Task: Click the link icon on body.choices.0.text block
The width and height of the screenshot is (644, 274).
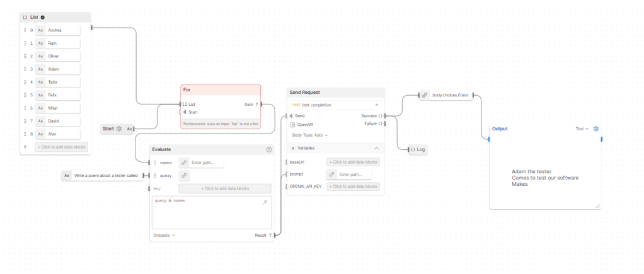Action: 425,94
